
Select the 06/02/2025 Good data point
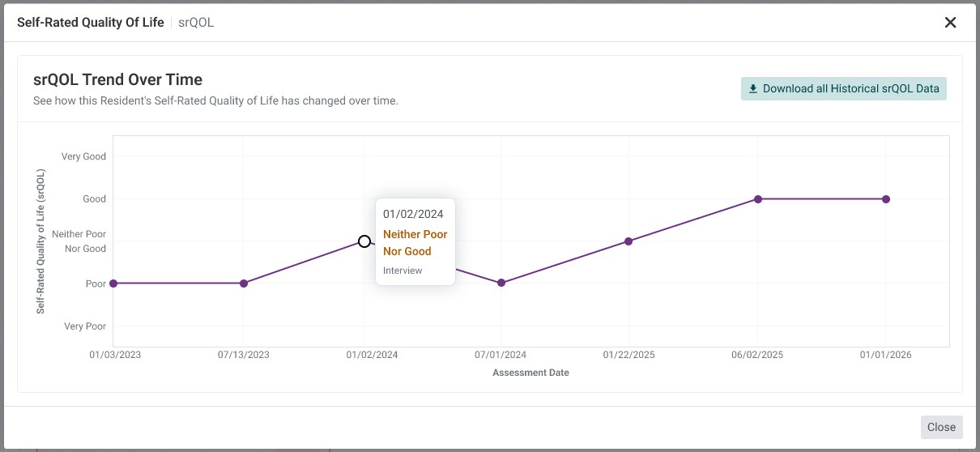(758, 199)
